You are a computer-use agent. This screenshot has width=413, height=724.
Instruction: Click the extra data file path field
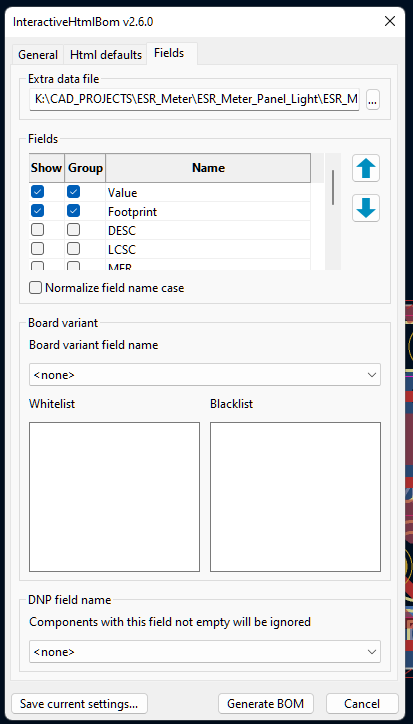coord(194,99)
